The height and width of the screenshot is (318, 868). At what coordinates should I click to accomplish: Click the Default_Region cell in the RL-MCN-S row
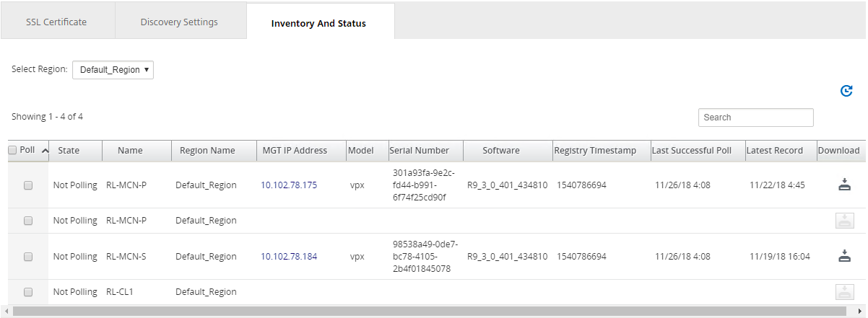(x=206, y=257)
